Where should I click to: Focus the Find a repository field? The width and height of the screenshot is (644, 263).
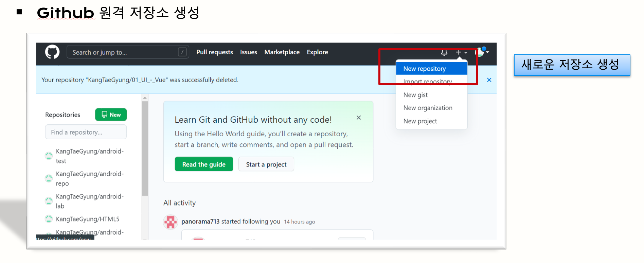point(86,132)
